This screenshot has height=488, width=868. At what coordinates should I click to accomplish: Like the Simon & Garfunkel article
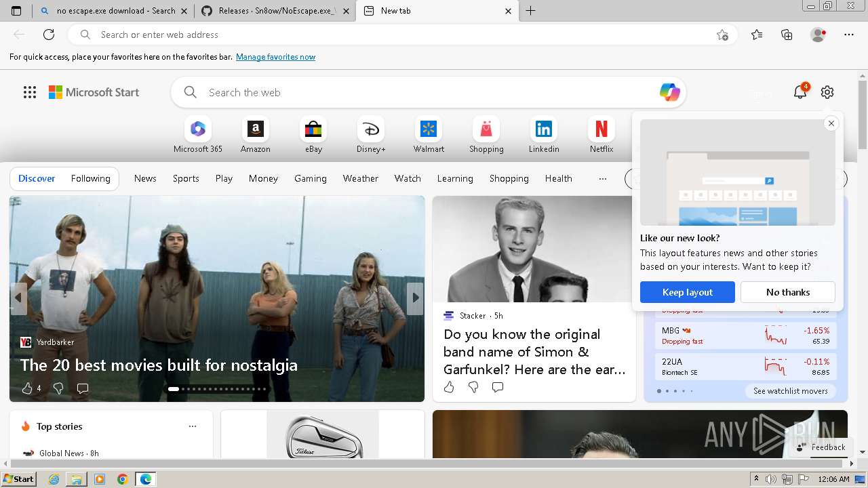[x=449, y=387]
